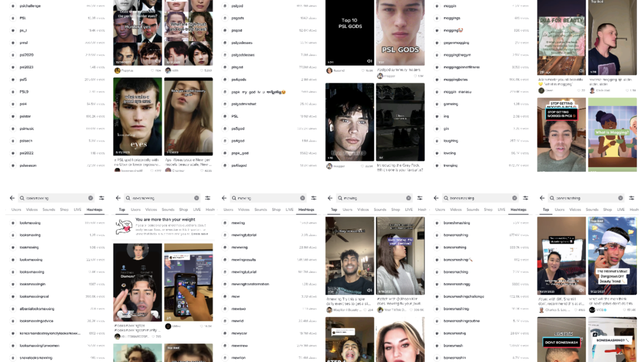The width and height of the screenshot is (644, 362).
Task: Clear the search text in looksmaxxing Top panel
Action: pos(197,198)
